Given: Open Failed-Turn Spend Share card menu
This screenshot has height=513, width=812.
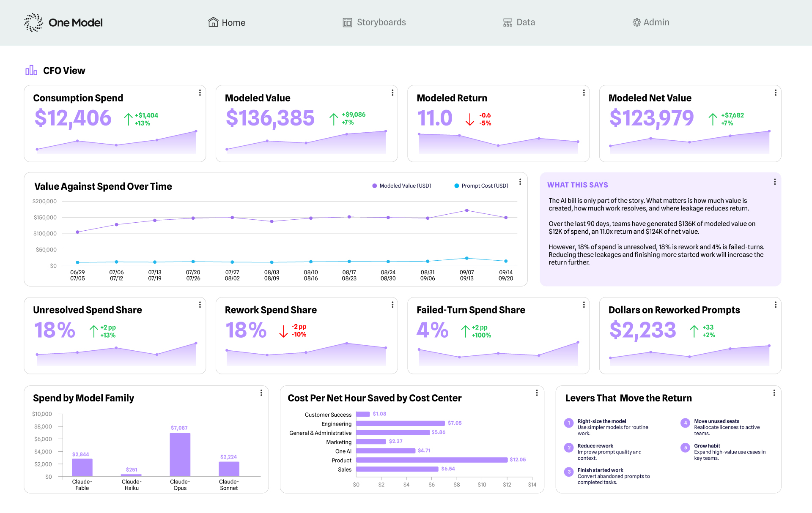Looking at the screenshot, I should 584,305.
